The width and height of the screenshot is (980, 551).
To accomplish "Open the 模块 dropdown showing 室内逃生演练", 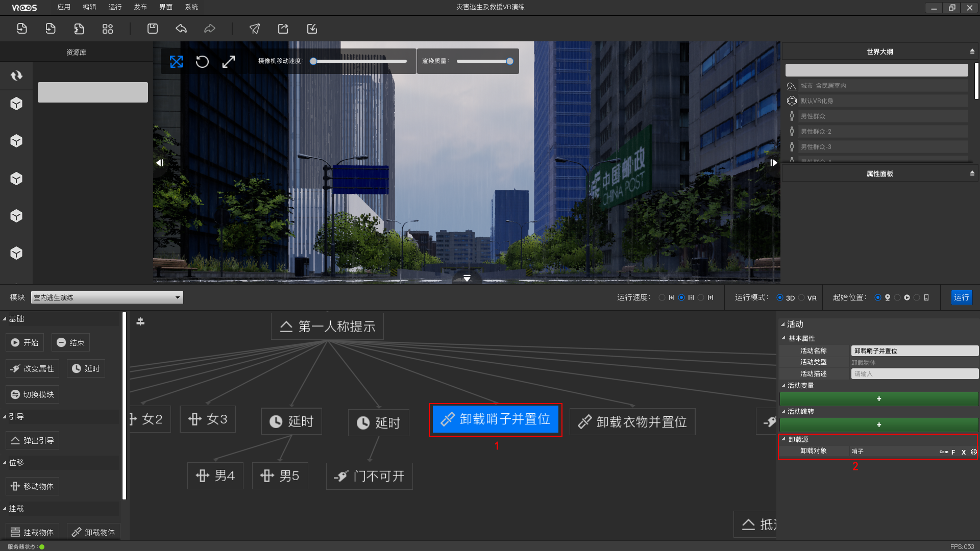I will click(x=107, y=297).
